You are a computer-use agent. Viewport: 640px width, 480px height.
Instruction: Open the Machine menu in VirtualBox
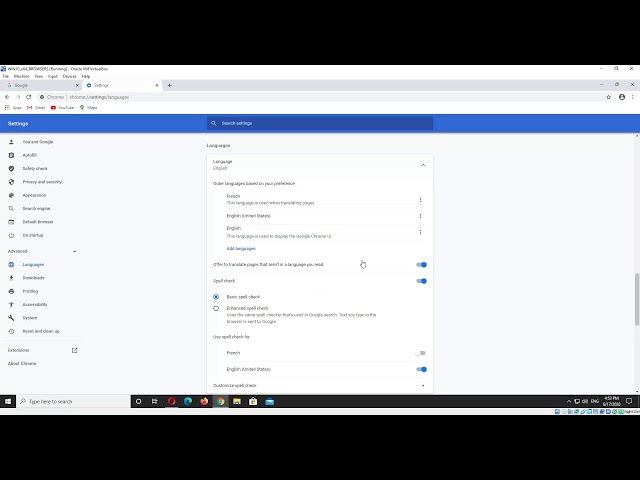pyautogui.click(x=22, y=76)
